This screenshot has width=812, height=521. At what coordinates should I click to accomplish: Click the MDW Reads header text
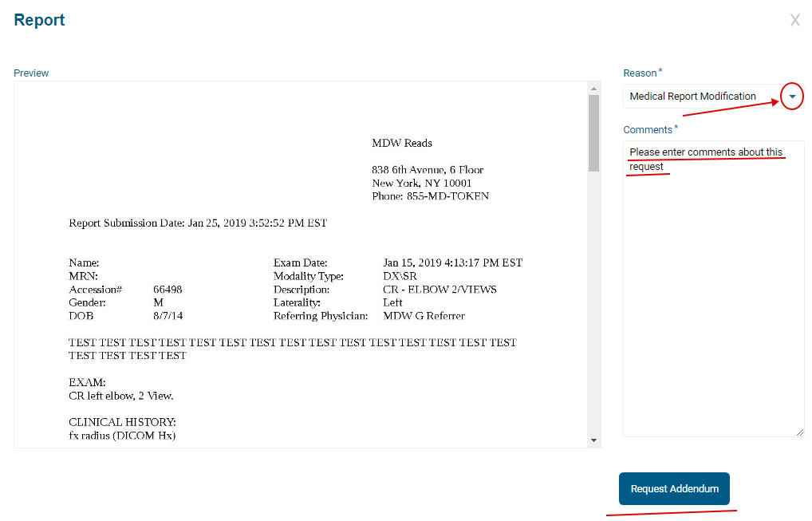pos(402,143)
